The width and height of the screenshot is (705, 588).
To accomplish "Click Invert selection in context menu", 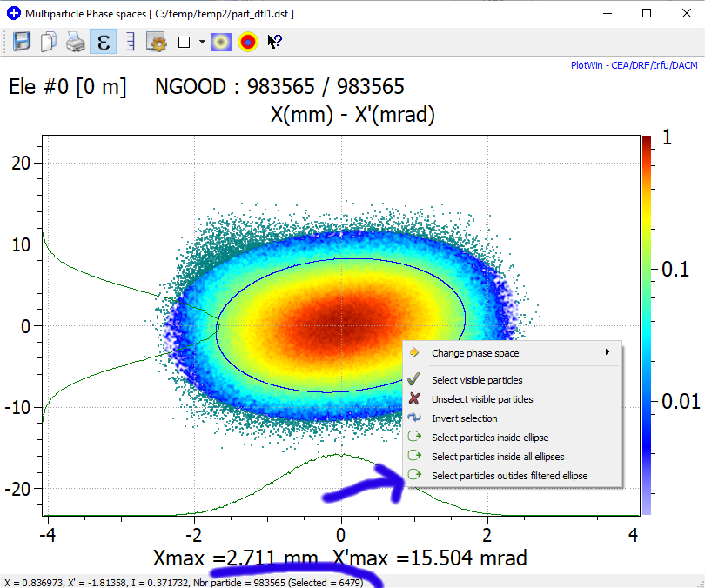I will [464, 418].
